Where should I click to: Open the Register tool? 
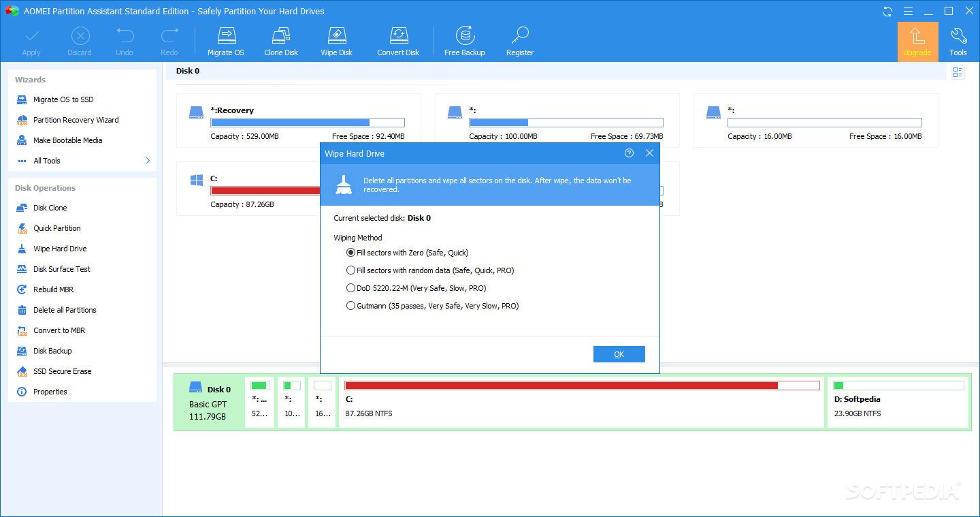(519, 40)
